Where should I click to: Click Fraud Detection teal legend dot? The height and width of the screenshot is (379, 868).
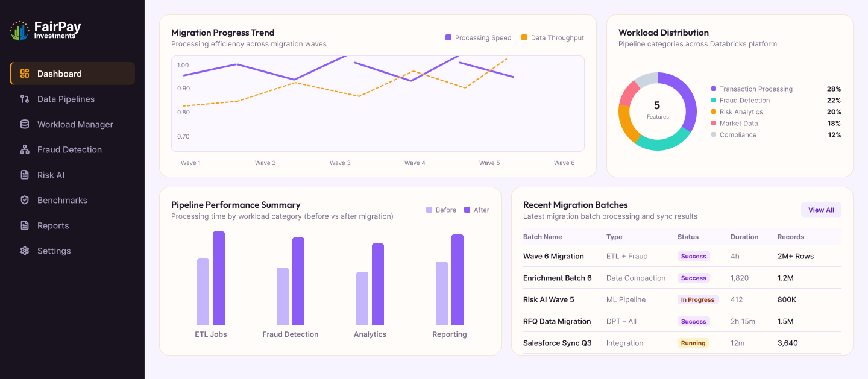(x=714, y=100)
